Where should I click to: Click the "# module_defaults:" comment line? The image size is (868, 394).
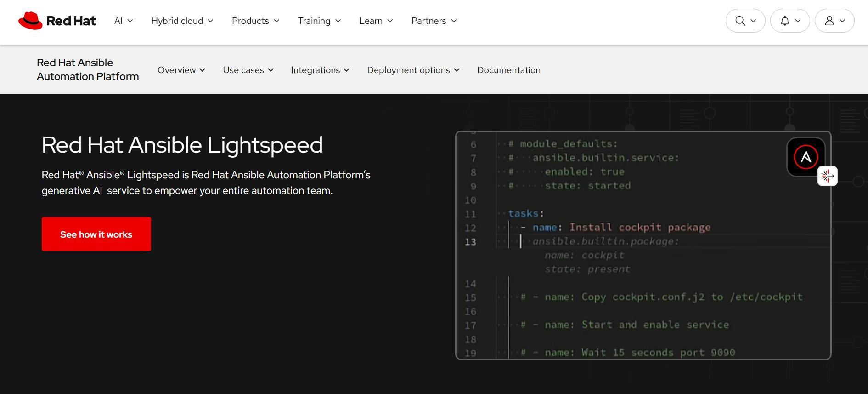[x=563, y=144]
